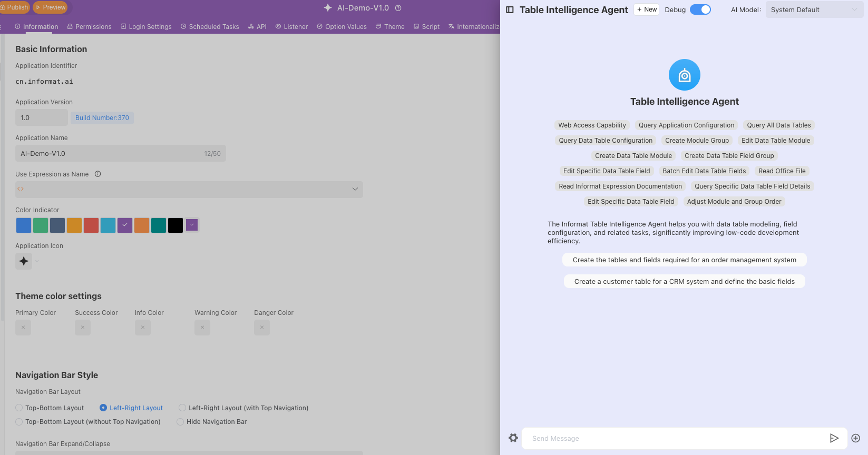Clear the Success Color swatch
The height and width of the screenshot is (455, 868).
83,328
